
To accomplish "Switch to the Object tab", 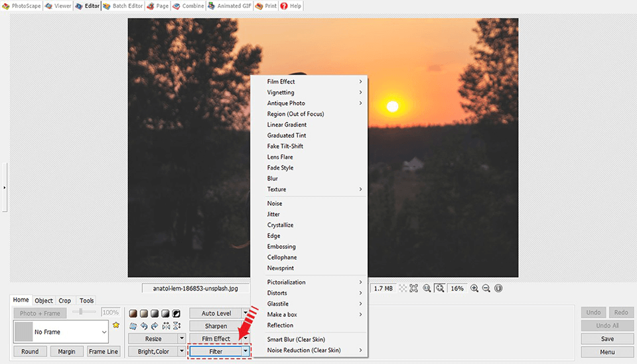I will tap(44, 301).
